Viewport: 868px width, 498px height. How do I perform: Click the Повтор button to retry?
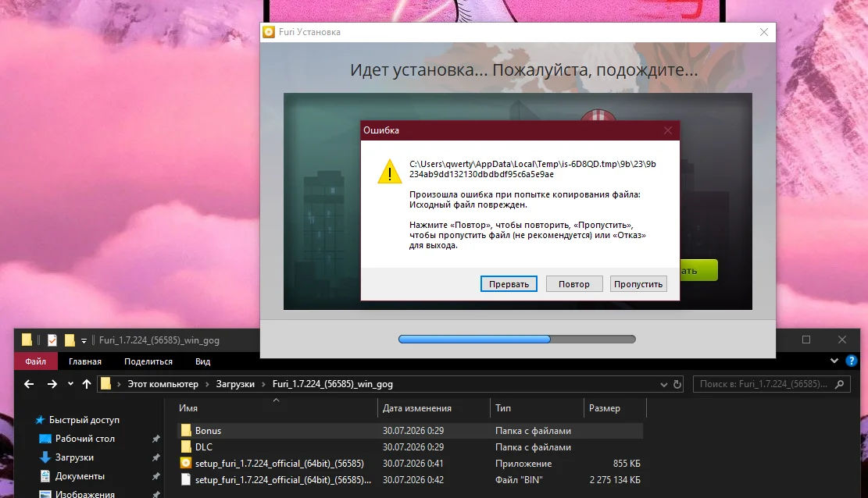(x=574, y=284)
